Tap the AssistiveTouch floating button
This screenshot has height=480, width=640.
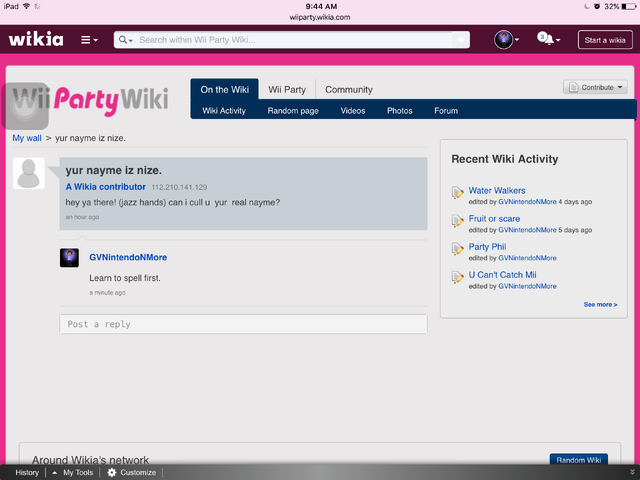pyautogui.click(x=25, y=107)
